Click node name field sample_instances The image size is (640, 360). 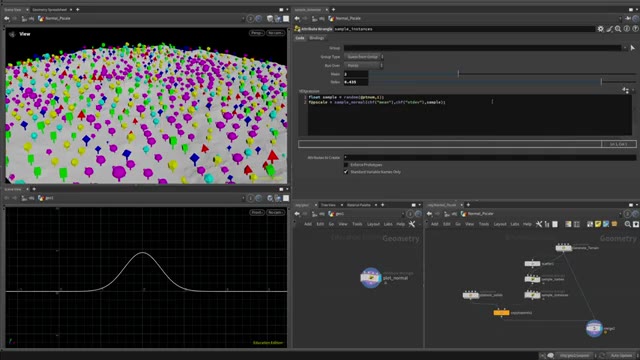[x=464, y=29]
